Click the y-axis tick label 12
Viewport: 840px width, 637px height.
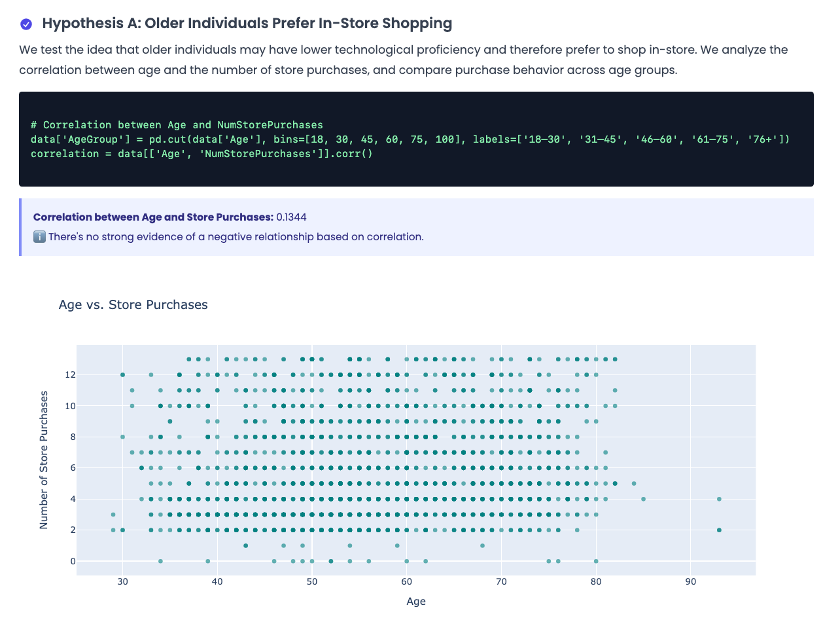tap(70, 375)
